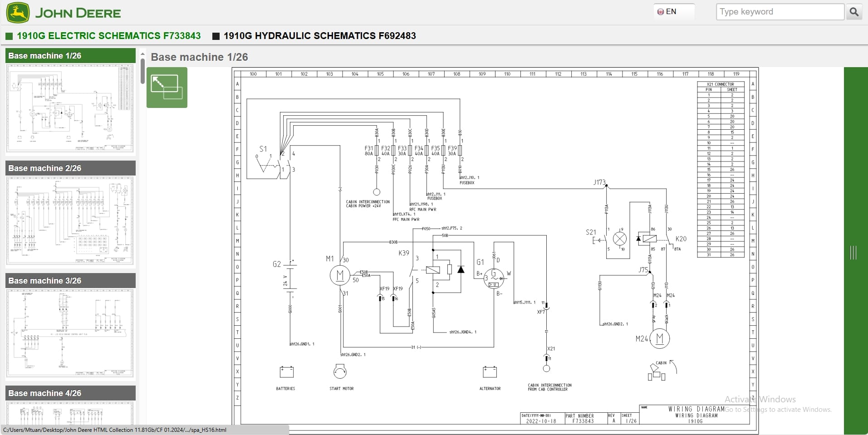Viewport: 868px width, 435px height.
Task: Select the Base machine 3/26 sidebar header
Action: tap(70, 281)
